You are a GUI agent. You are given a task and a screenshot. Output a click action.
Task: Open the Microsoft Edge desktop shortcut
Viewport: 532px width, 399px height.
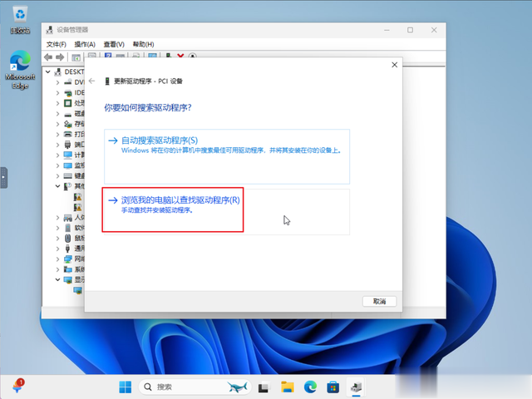pos(20,70)
